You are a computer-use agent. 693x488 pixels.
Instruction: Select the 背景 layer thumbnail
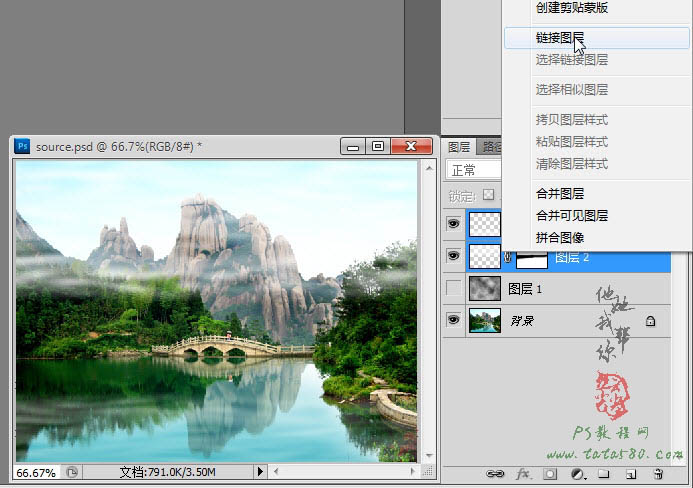click(485, 320)
